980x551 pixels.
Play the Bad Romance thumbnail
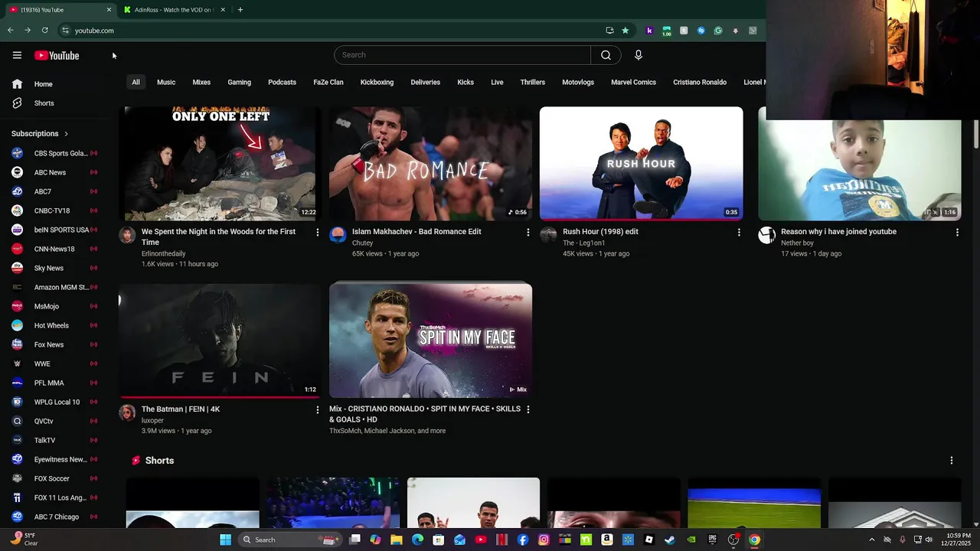pyautogui.click(x=430, y=164)
